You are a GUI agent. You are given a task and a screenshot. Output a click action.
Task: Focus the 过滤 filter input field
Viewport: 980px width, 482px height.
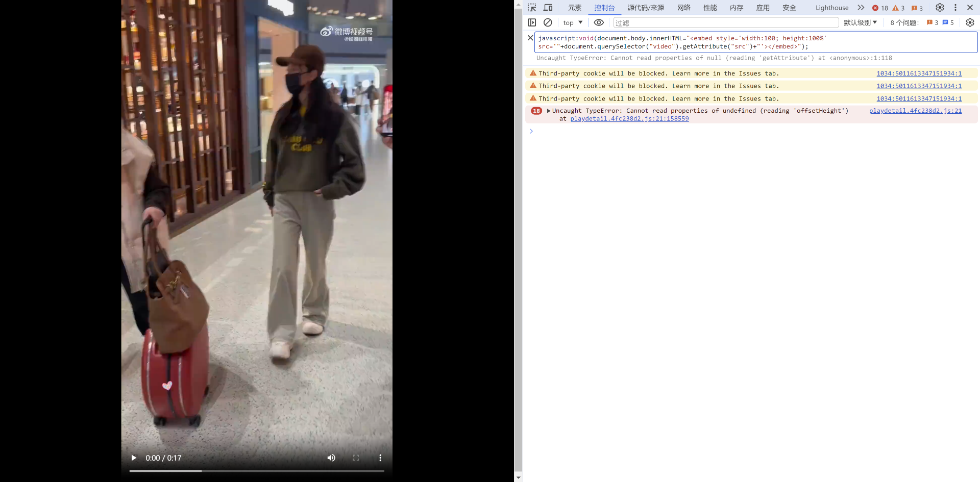point(726,22)
